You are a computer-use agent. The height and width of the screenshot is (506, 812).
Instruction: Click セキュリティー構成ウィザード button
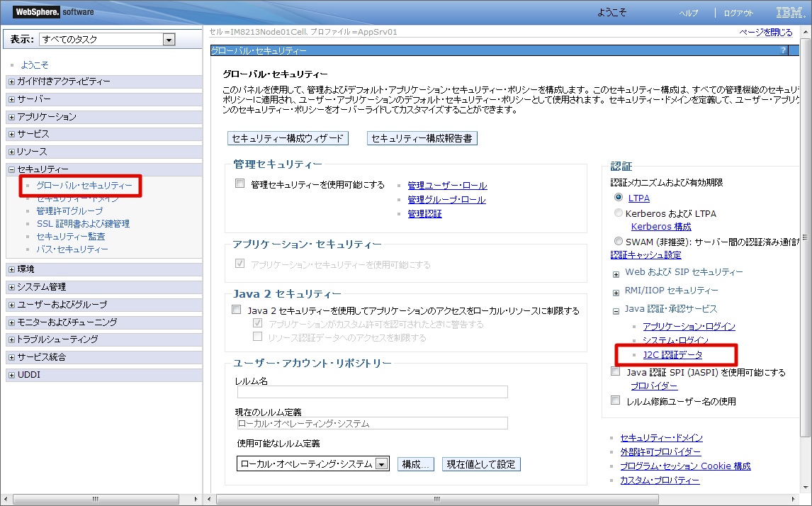288,138
